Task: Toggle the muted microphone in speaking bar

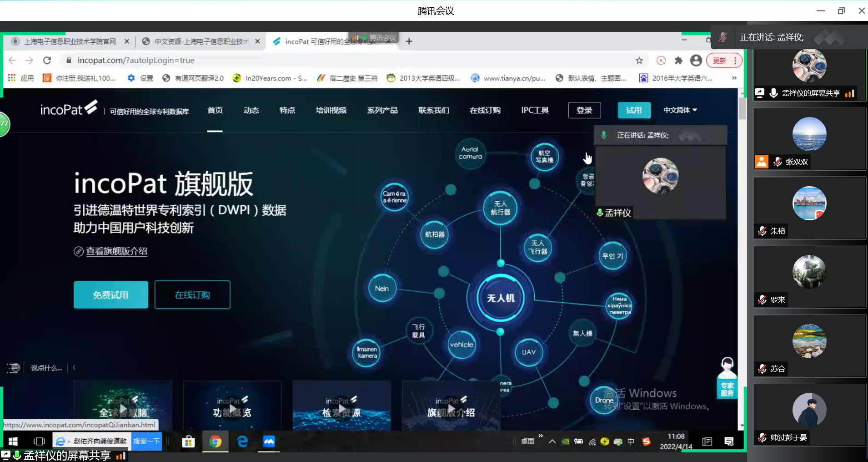Action: click(x=723, y=37)
